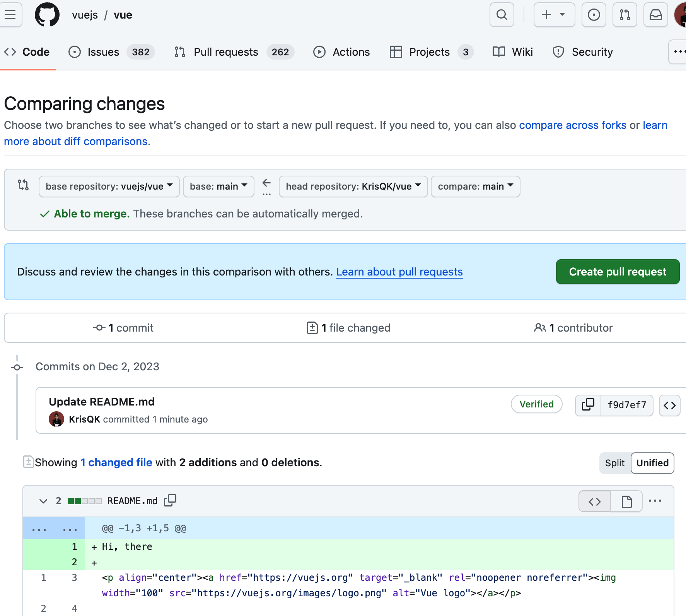Click the left arrow between branch selectors

tap(266, 183)
